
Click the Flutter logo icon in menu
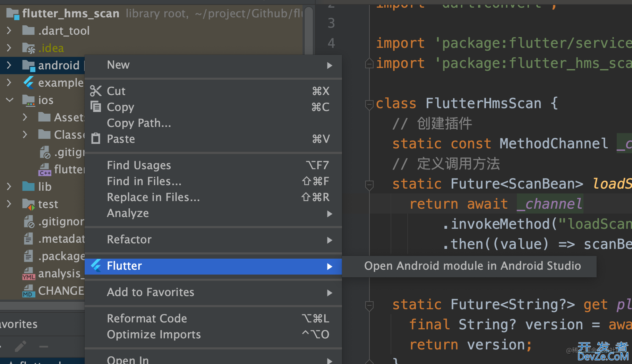point(96,266)
